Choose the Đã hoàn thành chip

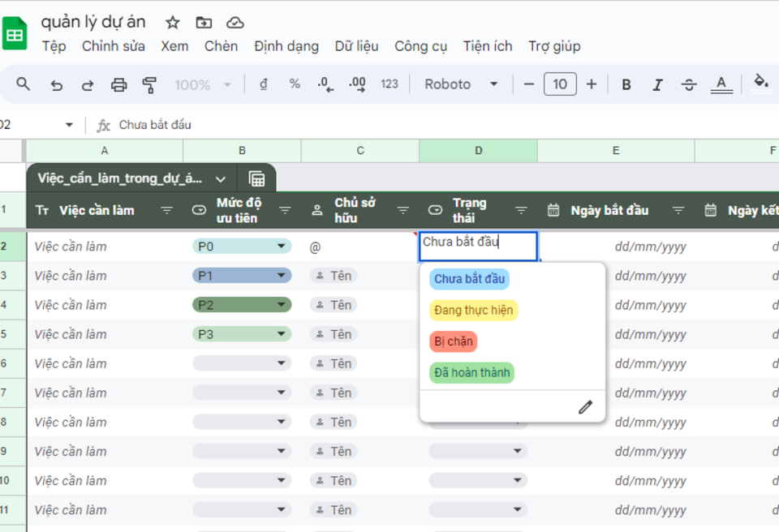click(471, 373)
